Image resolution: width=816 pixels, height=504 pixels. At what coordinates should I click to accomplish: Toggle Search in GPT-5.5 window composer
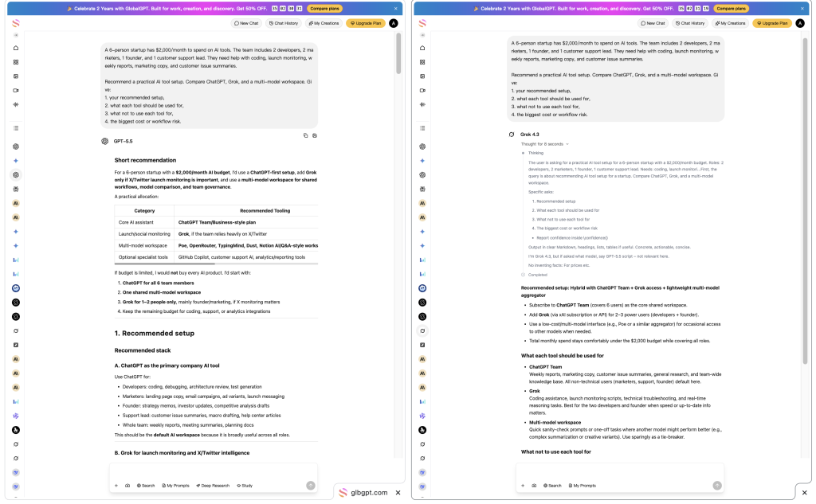click(x=146, y=486)
